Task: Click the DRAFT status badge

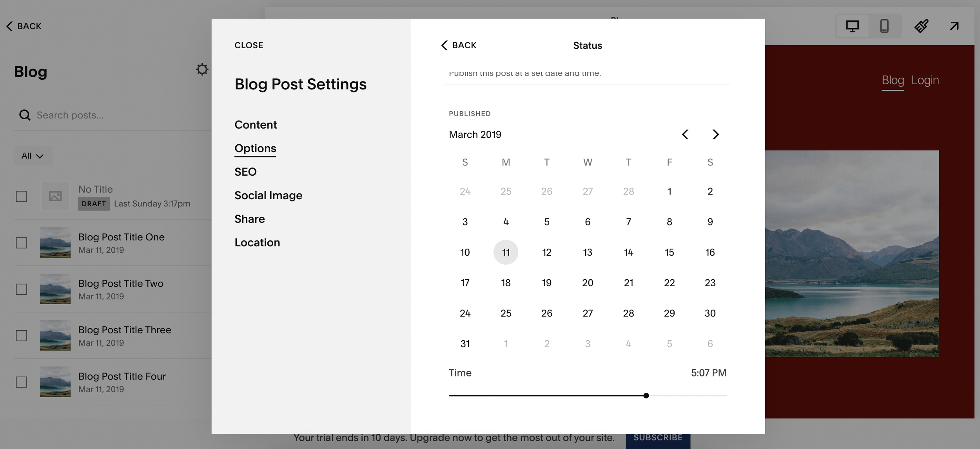Action: 94,204
